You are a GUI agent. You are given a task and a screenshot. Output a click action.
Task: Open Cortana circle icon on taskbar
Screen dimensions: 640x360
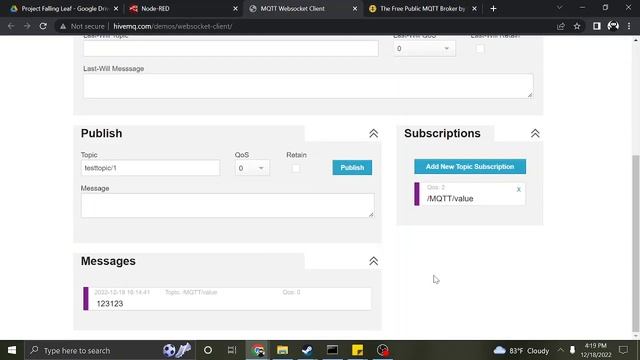pos(208,350)
